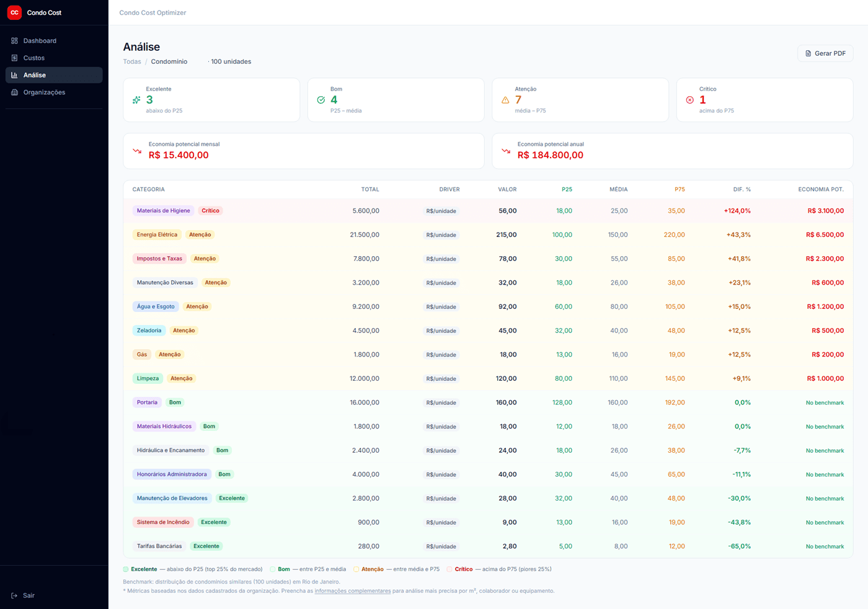Click the Custos sidebar icon
Image resolution: width=868 pixels, height=609 pixels.
tap(14, 58)
